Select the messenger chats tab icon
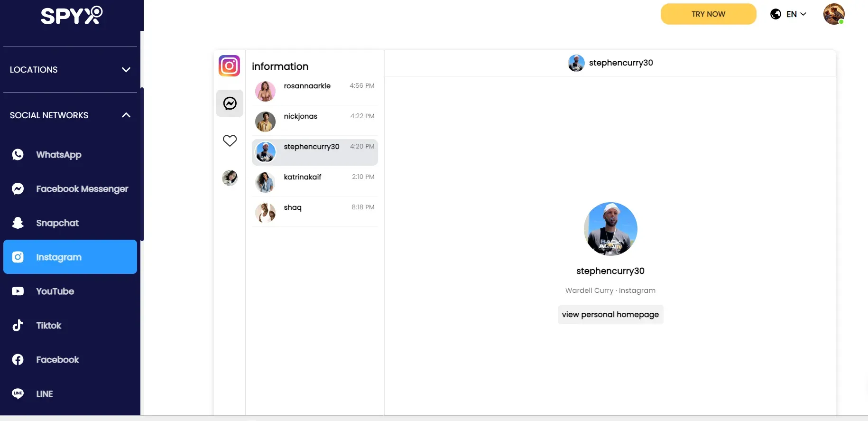868x421 pixels. [230, 103]
